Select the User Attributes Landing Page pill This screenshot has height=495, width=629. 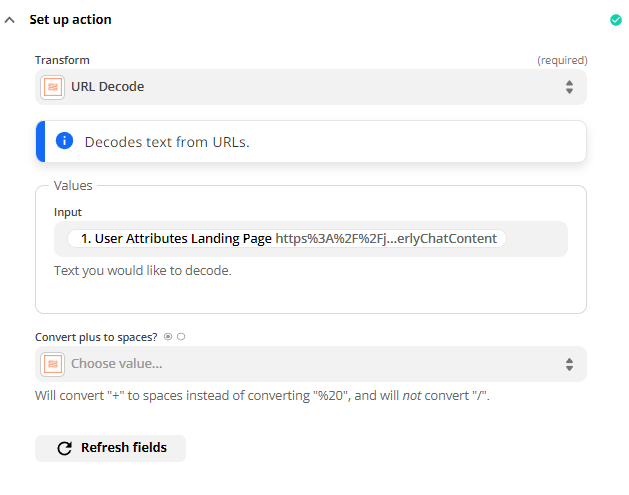(287, 239)
